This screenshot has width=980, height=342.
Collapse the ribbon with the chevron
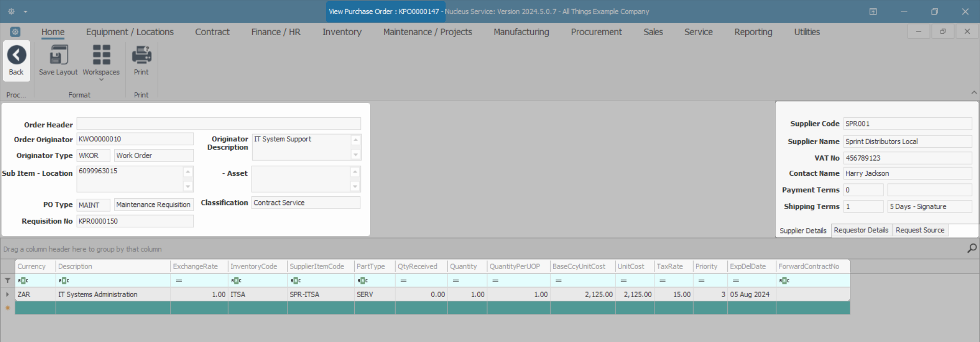coord(974,93)
